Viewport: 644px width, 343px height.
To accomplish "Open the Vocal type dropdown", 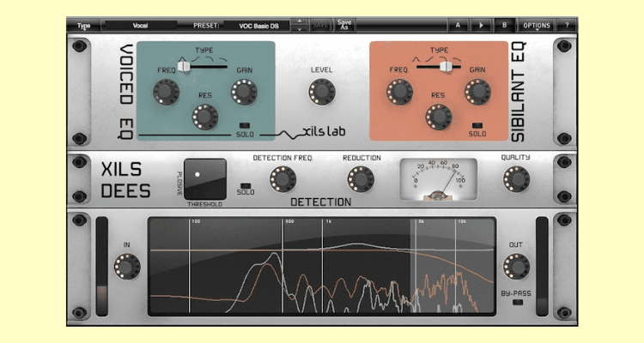I will 140,26.
